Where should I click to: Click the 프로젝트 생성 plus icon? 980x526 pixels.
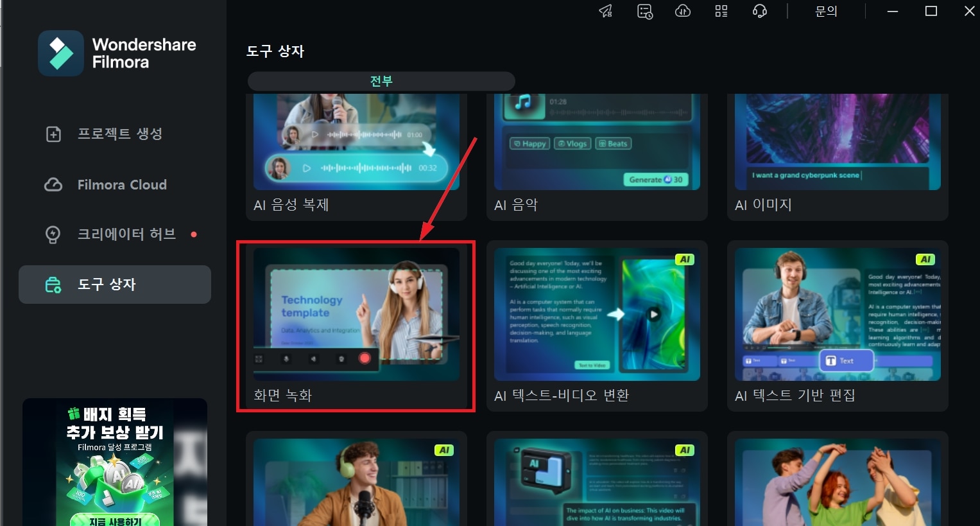[x=53, y=134]
